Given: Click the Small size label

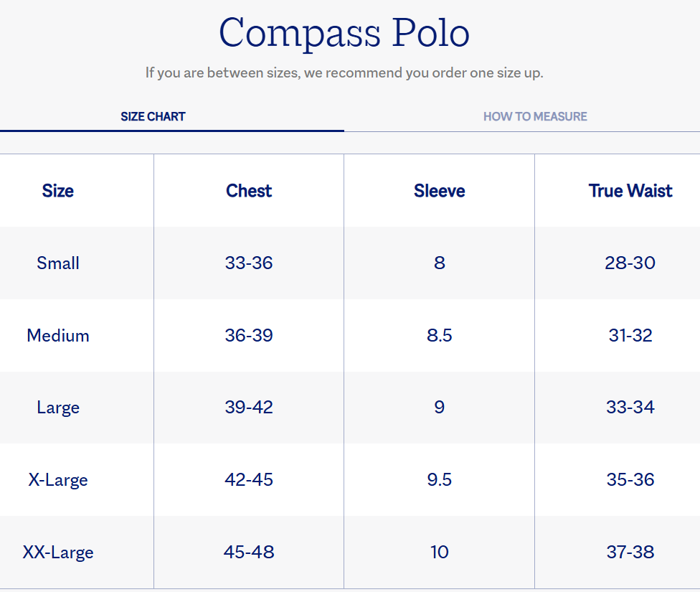Looking at the screenshot, I should click(57, 263).
